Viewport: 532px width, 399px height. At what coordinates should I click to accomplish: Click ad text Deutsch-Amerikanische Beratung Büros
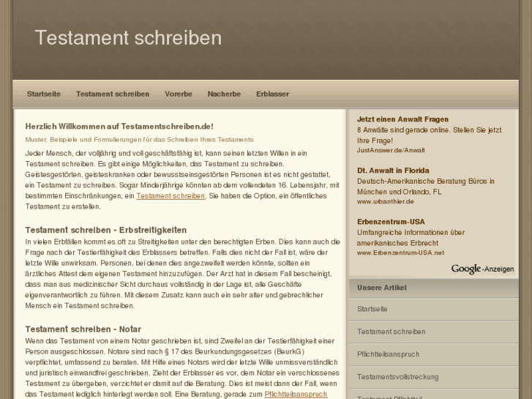coord(426,187)
